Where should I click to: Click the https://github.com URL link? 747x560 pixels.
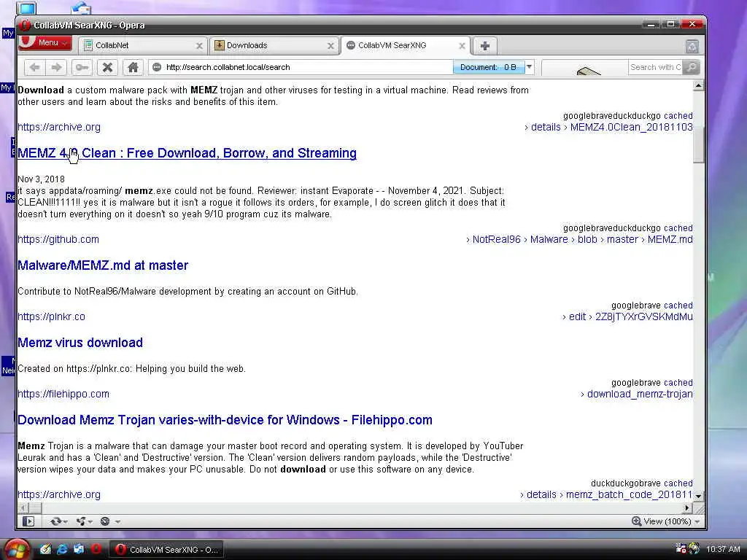[x=58, y=239]
